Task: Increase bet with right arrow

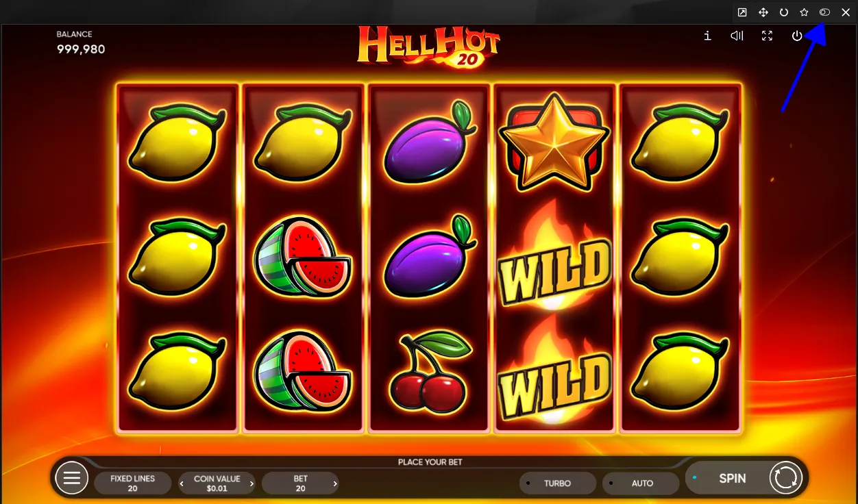Action: [334, 483]
